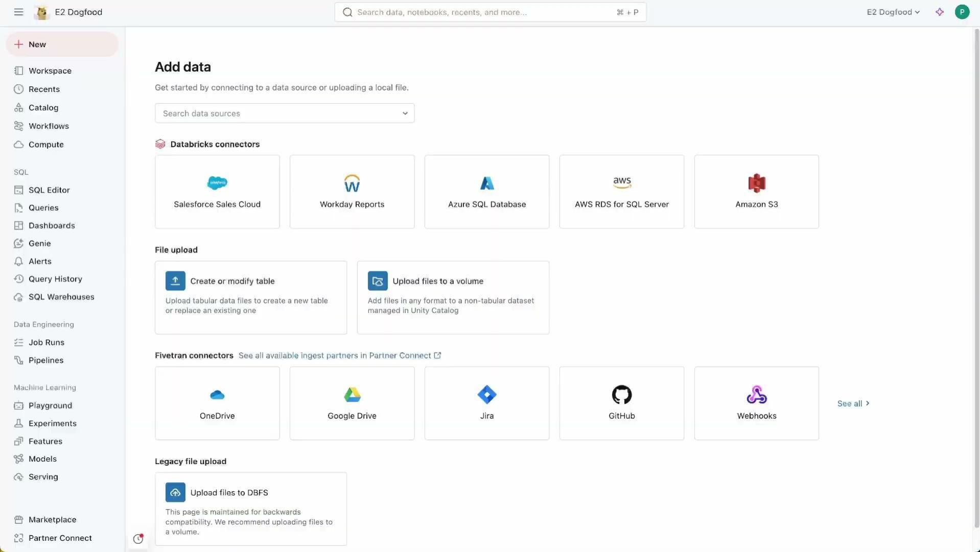The width and height of the screenshot is (980, 552).
Task: Open Dashboards from the sidebar
Action: coord(52,225)
